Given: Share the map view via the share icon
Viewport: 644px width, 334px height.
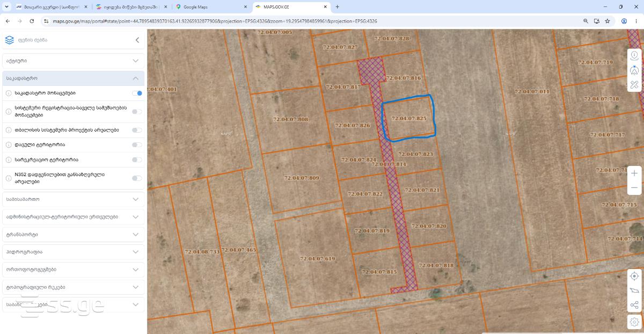Looking at the screenshot, I should coord(634,306).
